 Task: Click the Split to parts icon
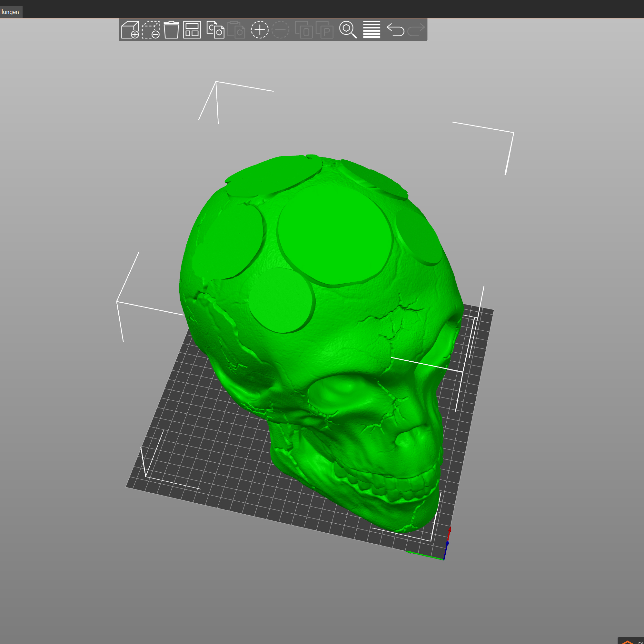[325, 30]
